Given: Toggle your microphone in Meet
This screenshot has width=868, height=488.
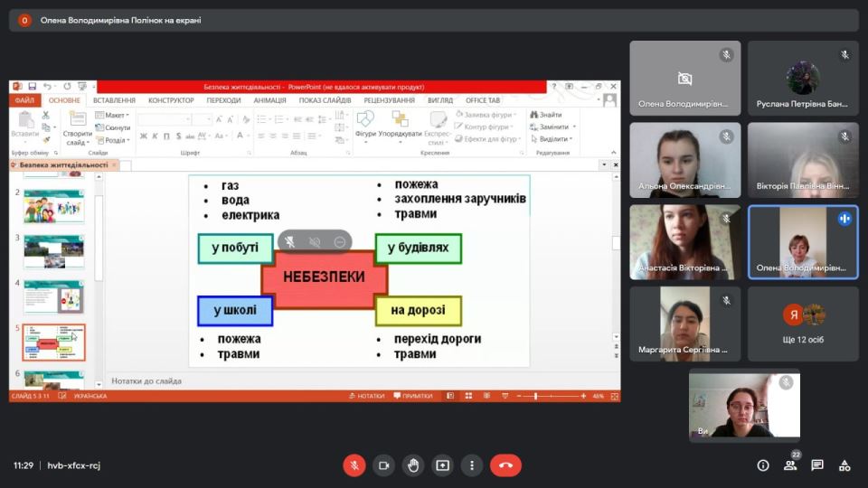Looking at the screenshot, I should [354, 465].
